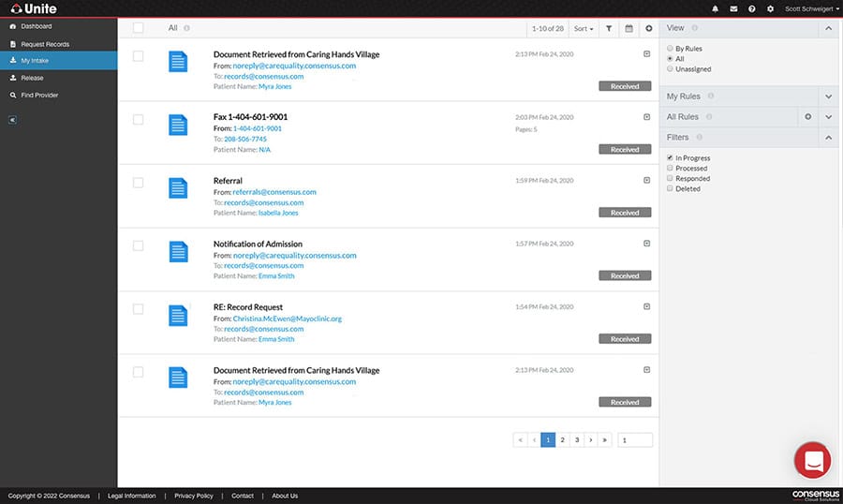Click info icon next to My Rules
This screenshot has height=504, width=843.
(711, 96)
